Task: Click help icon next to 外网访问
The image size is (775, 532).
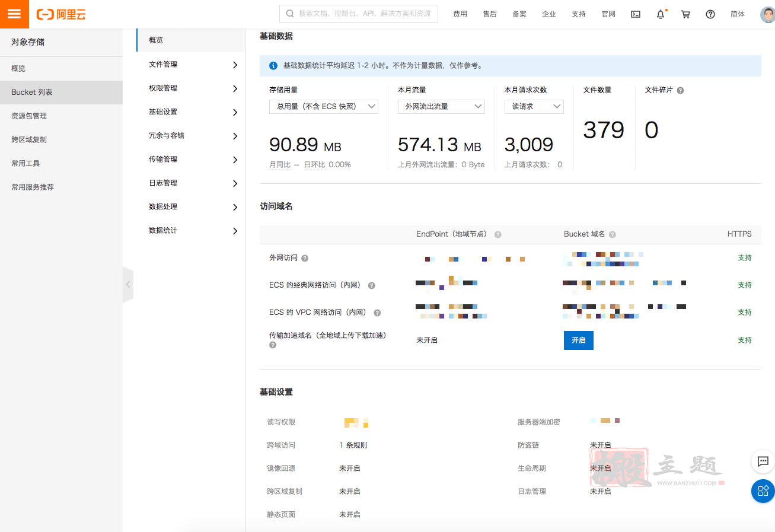Action: point(305,258)
